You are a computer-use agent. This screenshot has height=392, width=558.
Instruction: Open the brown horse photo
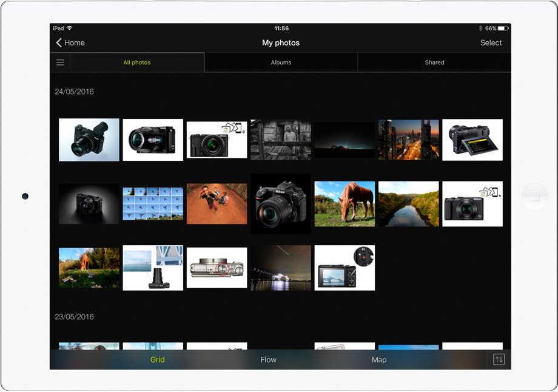345,203
